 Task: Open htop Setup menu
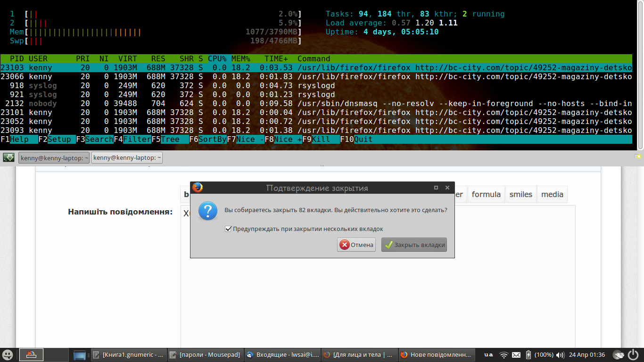coord(59,140)
